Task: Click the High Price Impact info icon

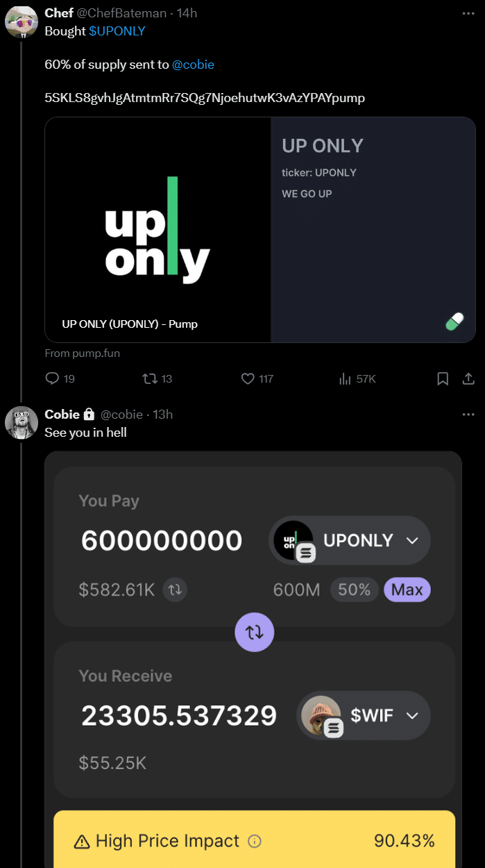Action: [x=255, y=842]
